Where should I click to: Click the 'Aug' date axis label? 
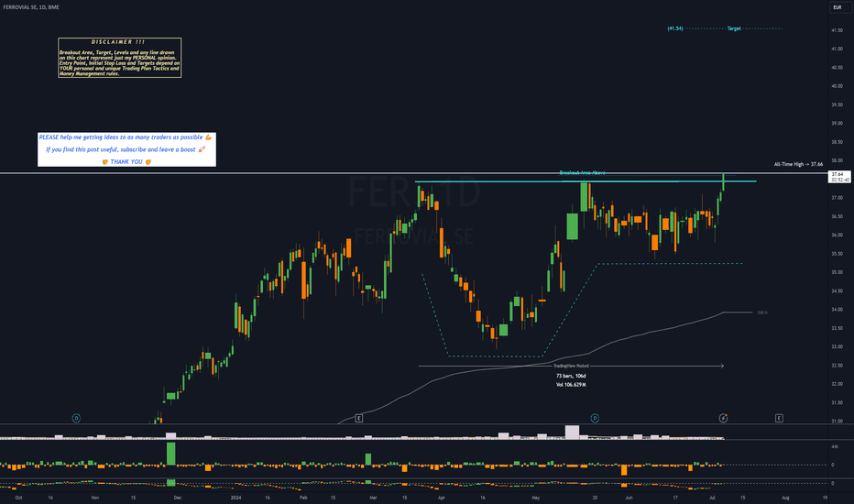pos(785,498)
